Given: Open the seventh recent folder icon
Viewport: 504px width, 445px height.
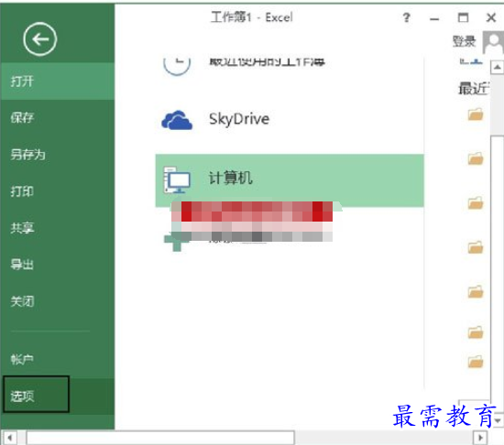Looking at the screenshot, I should 476,362.
